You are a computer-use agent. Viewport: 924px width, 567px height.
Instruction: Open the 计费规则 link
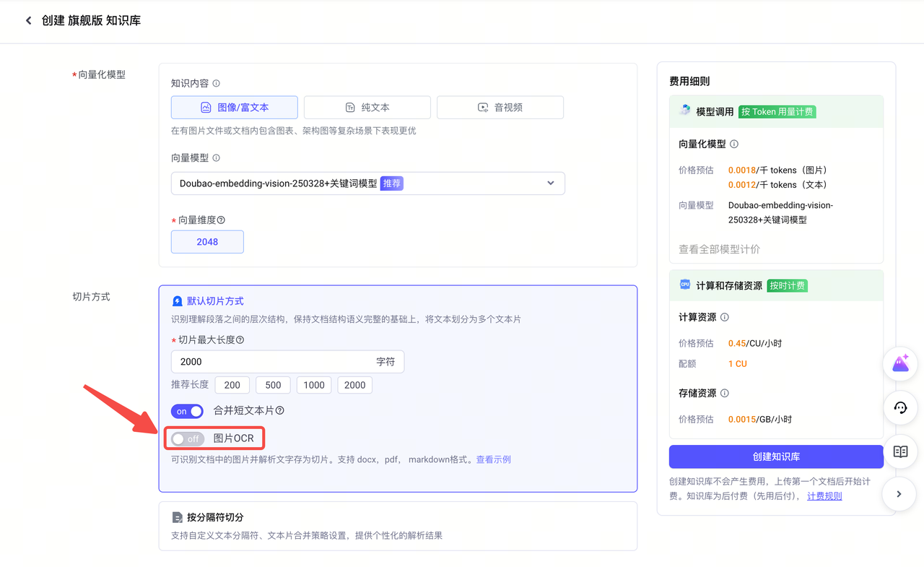(x=824, y=496)
